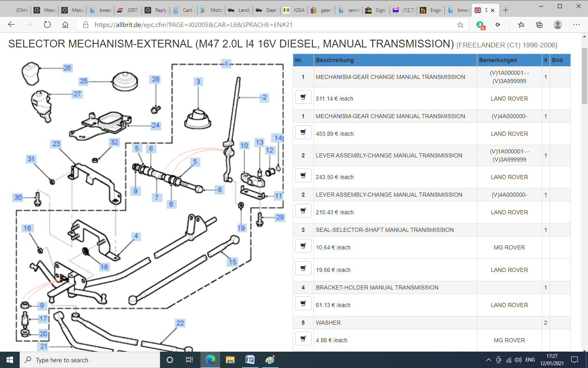The width and height of the screenshot is (588, 368).
Task: Open Microsoft Edge from taskbar
Action: pos(210,360)
